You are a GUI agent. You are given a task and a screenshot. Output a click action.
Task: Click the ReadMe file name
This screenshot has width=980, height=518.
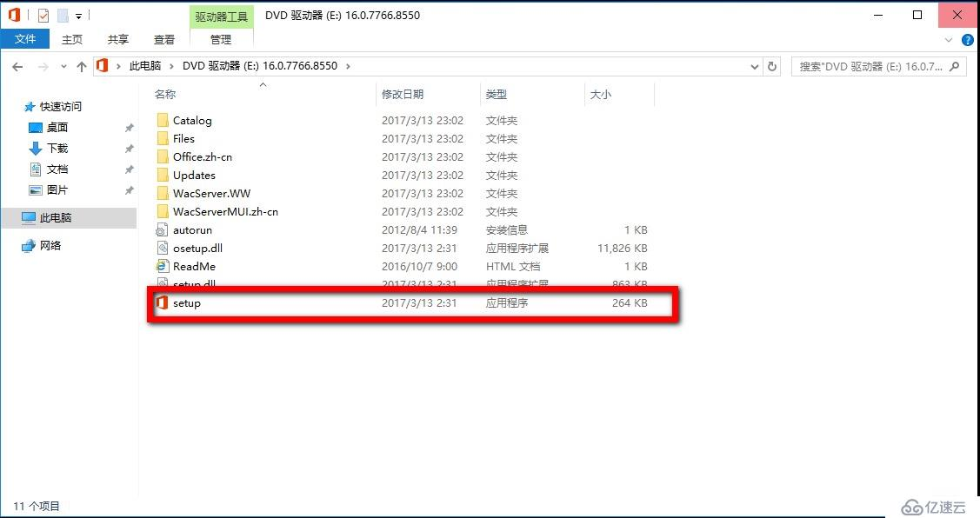[195, 267]
